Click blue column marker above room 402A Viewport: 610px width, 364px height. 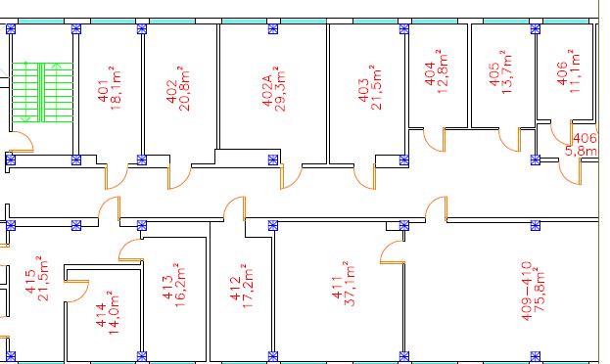pos(273,29)
